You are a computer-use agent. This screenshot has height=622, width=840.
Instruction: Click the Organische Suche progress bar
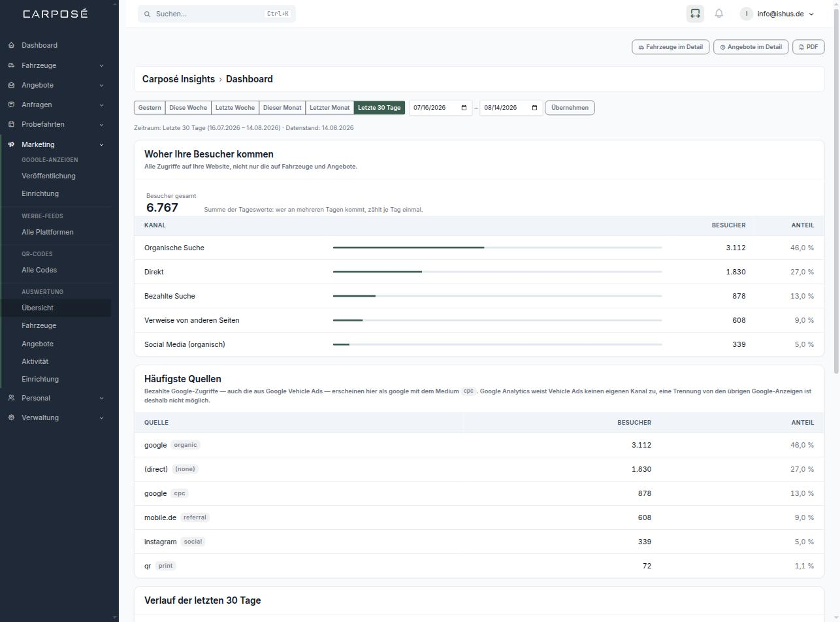click(497, 248)
